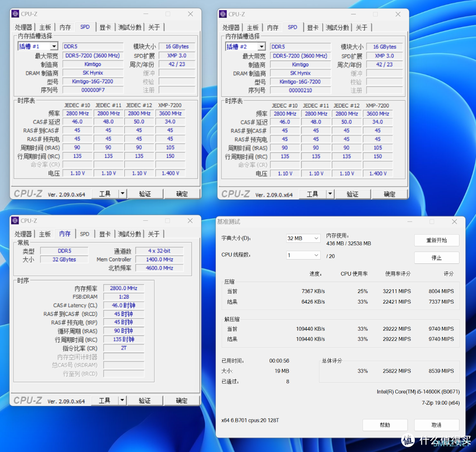Image resolution: width=476 pixels, height=452 pixels.
Task: Expand tools arrow in slot #1 CPU-Z window
Action: coord(123,193)
